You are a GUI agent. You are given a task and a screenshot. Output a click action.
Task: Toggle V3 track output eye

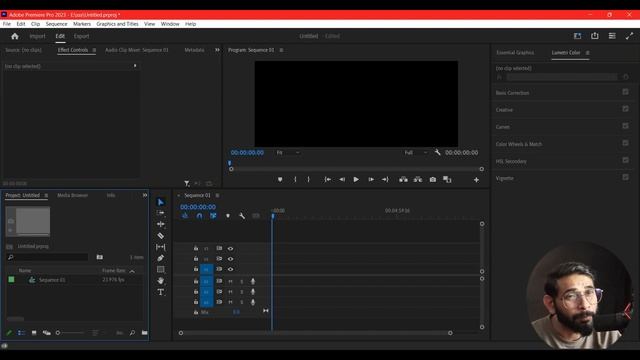tap(231, 248)
